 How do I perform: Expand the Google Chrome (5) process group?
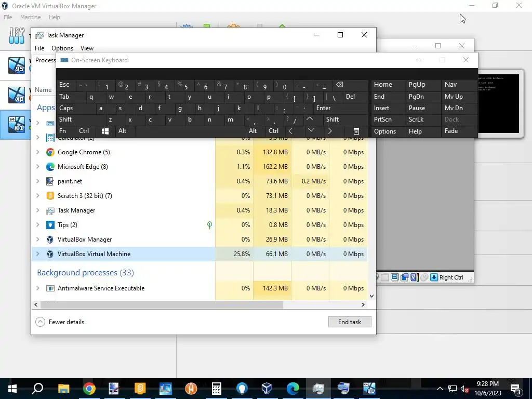(38, 152)
